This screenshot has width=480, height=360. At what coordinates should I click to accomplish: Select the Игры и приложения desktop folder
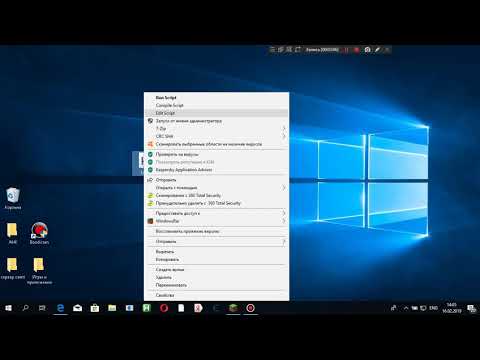(x=39, y=271)
